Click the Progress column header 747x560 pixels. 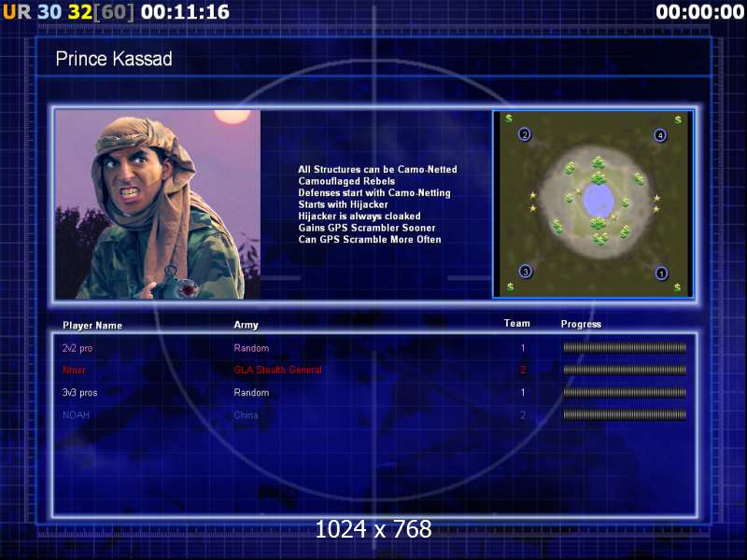click(581, 324)
